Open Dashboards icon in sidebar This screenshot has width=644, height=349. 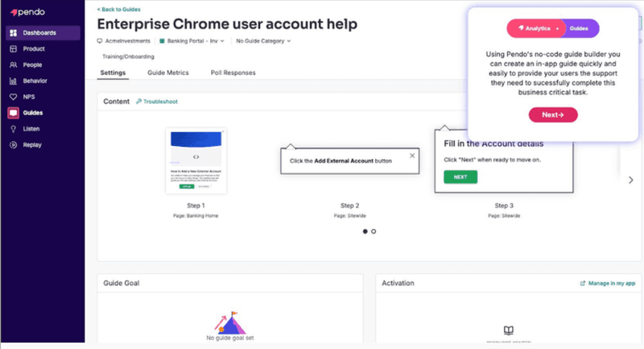click(13, 33)
